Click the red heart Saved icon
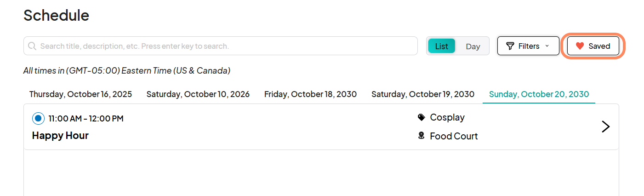This screenshot has height=196, width=644. click(580, 46)
